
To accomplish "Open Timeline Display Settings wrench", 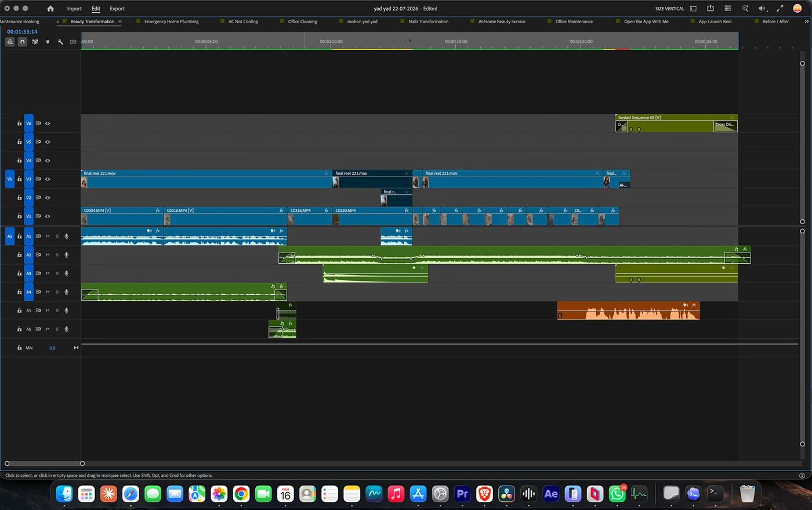I will [x=60, y=42].
